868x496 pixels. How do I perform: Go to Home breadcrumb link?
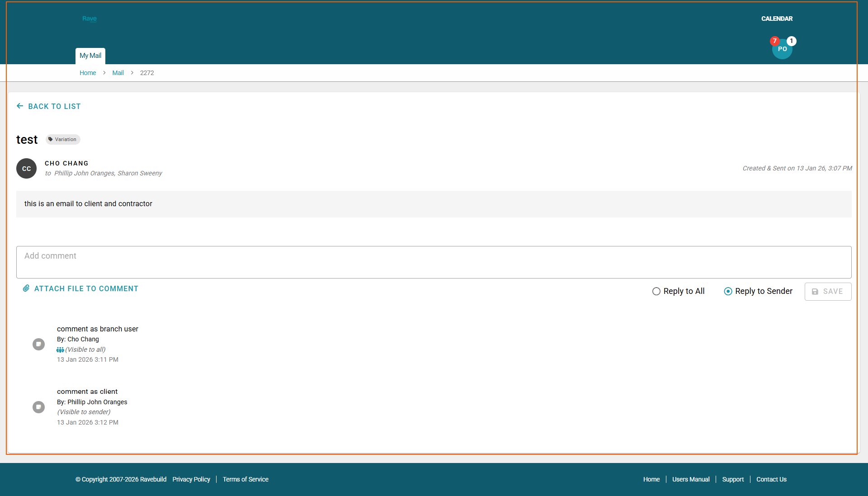tap(88, 73)
